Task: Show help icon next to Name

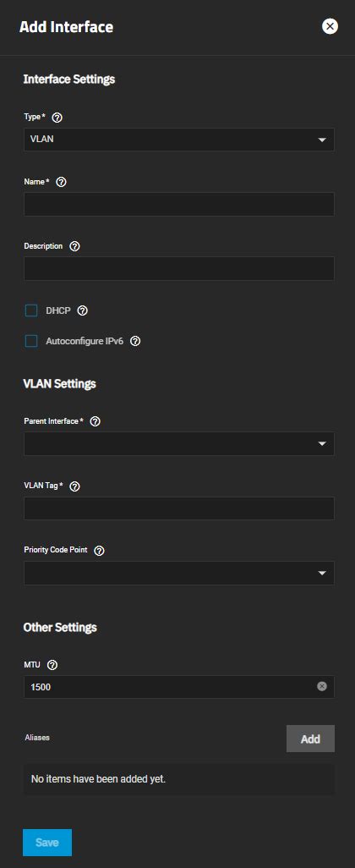Action: [62, 182]
